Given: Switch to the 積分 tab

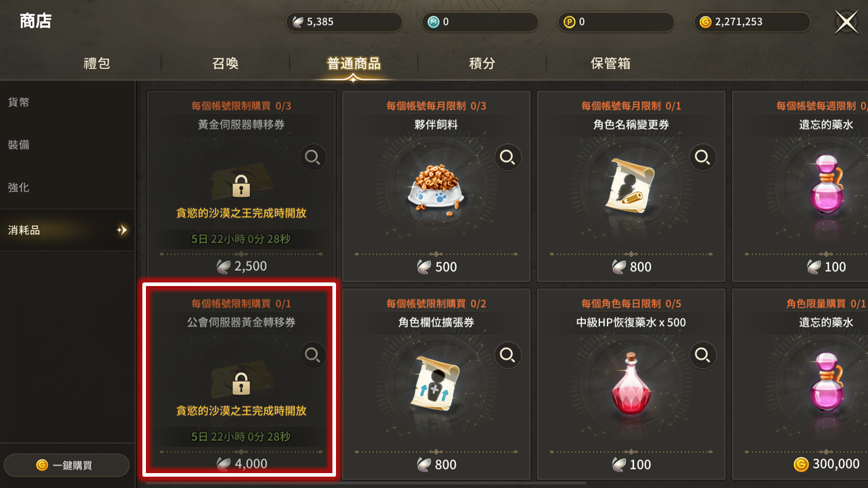Looking at the screenshot, I should click(482, 63).
